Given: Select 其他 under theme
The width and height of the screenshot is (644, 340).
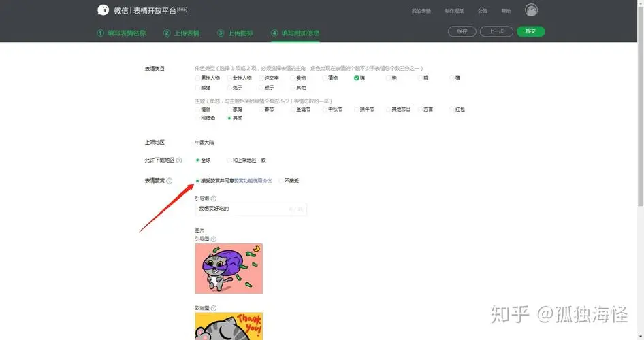Looking at the screenshot, I should tap(229, 118).
